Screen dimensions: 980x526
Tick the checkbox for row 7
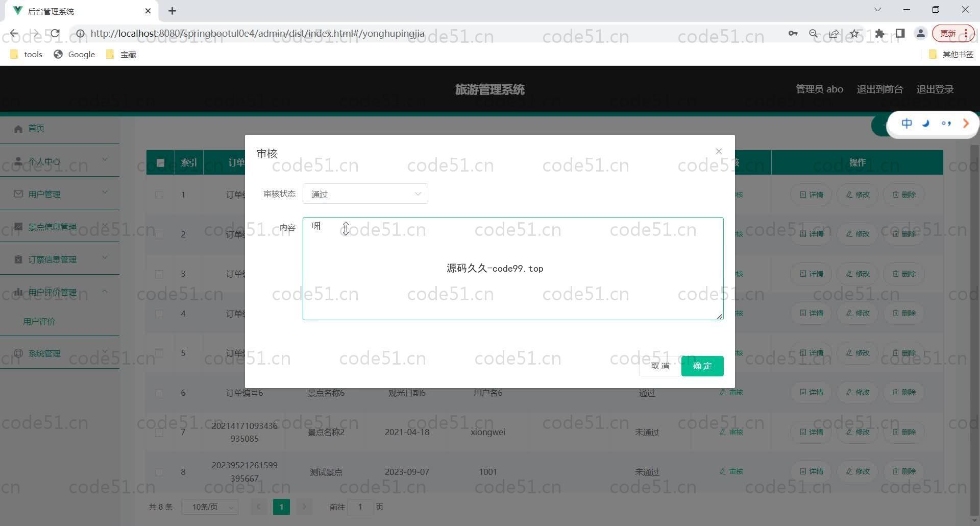[159, 433]
